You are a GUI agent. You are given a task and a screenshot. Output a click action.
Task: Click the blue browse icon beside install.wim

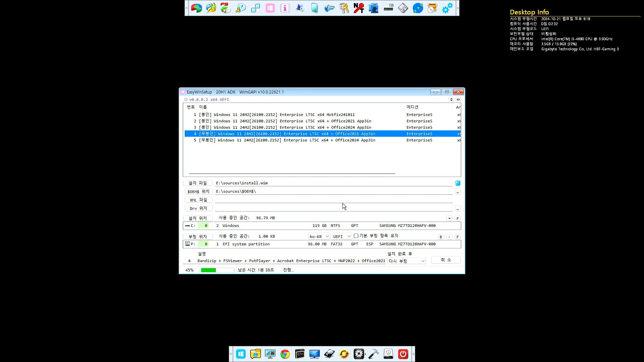click(x=458, y=183)
